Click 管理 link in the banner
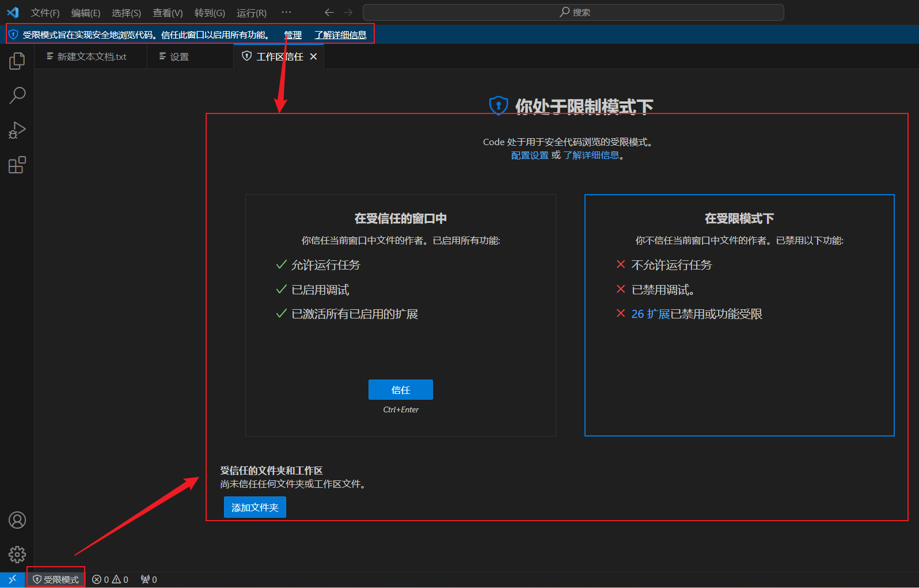919x588 pixels. point(293,35)
